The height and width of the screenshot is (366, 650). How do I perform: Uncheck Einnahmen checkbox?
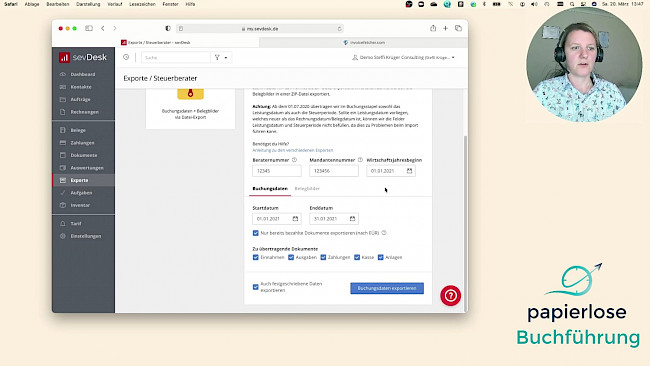255,257
